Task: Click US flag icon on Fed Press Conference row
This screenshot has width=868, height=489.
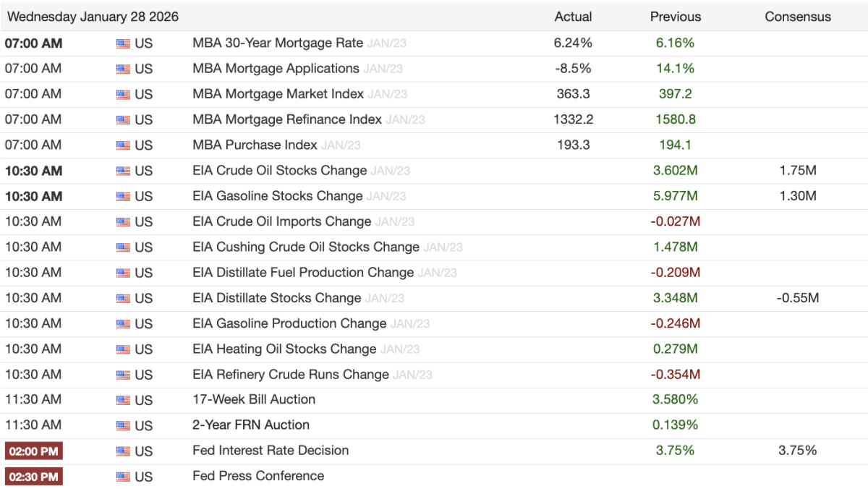Action: pos(123,477)
